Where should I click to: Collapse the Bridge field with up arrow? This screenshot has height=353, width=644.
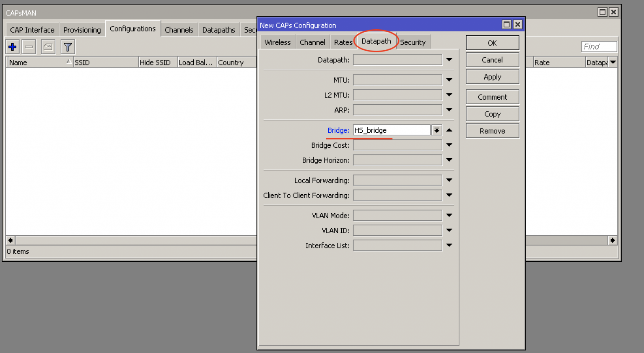449,130
